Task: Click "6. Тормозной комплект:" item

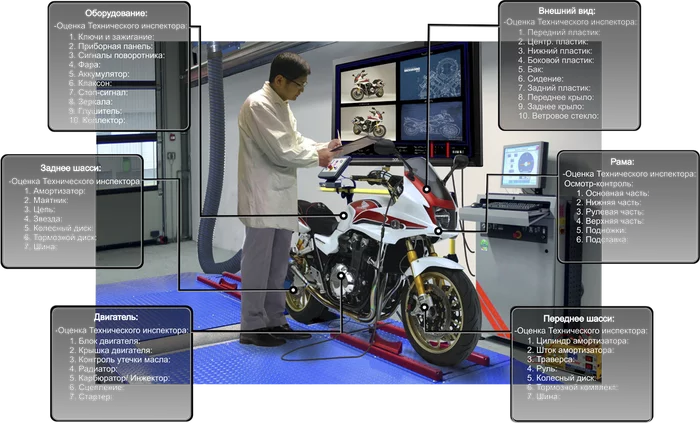Action: 572,387
